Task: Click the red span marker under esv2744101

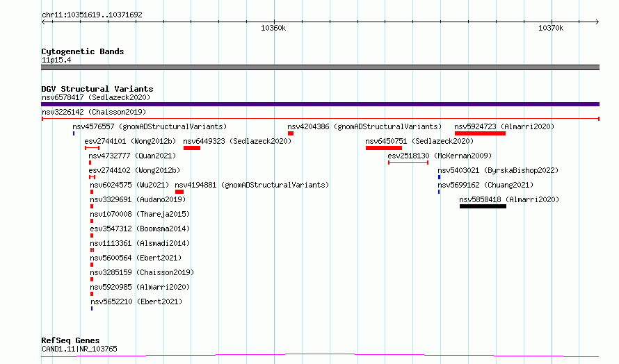Action: pos(92,148)
